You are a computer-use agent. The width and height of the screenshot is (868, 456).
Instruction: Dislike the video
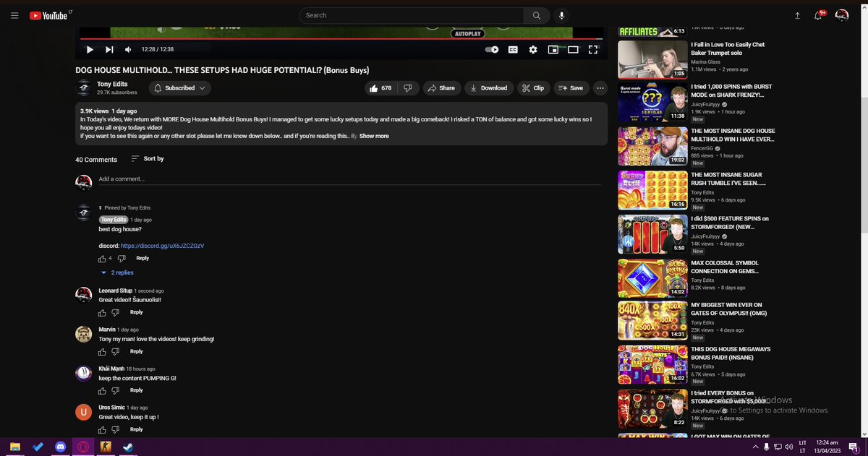point(408,88)
